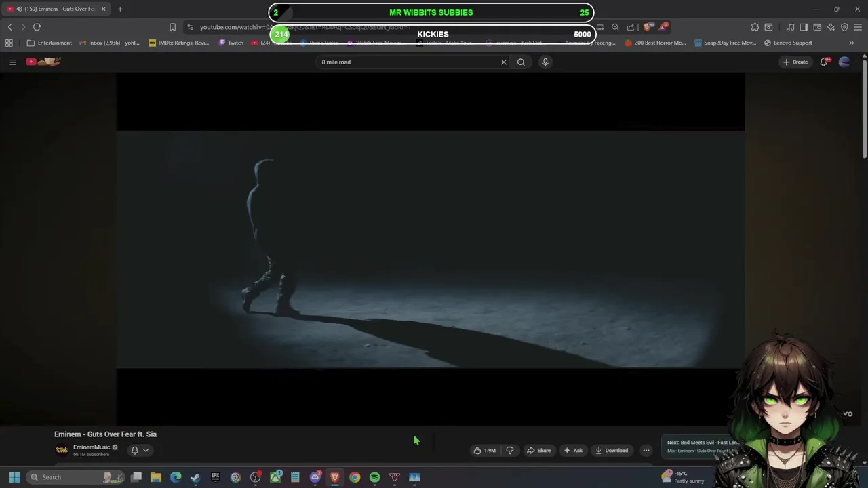Open YouTube guide hamburger menu
Viewport: 868px width, 488px height.
pos(12,62)
